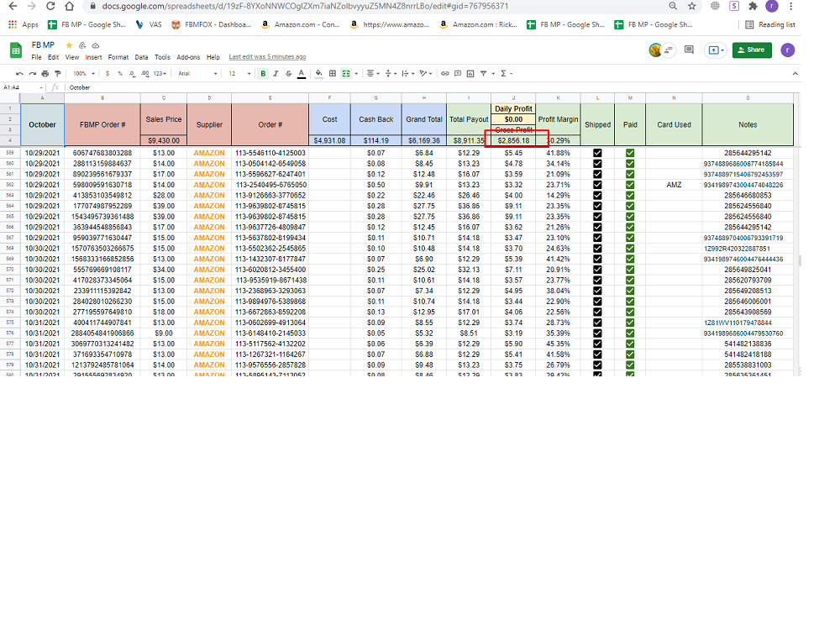Open the horizontal align dropdown
The image size is (840, 630).
(x=373, y=73)
